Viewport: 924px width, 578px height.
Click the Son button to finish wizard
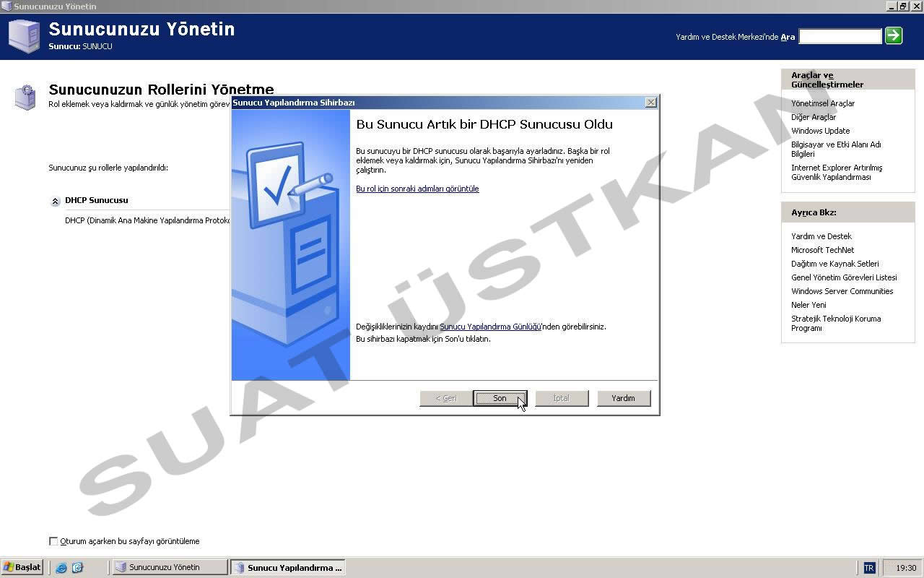[500, 398]
